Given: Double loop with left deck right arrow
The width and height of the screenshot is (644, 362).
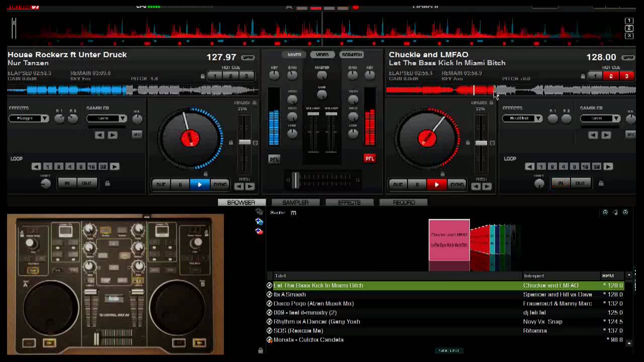Looking at the screenshot, I should [115, 166].
